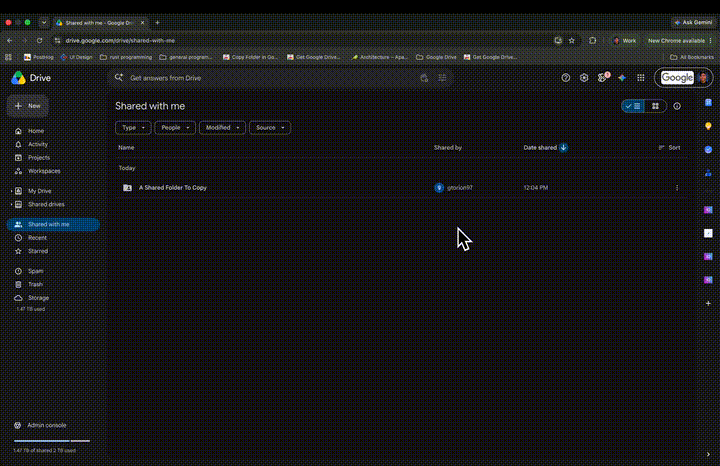The image size is (720, 466).
Task: Open the three-dot menu for A Shared Folder To Copy
Action: [677, 188]
